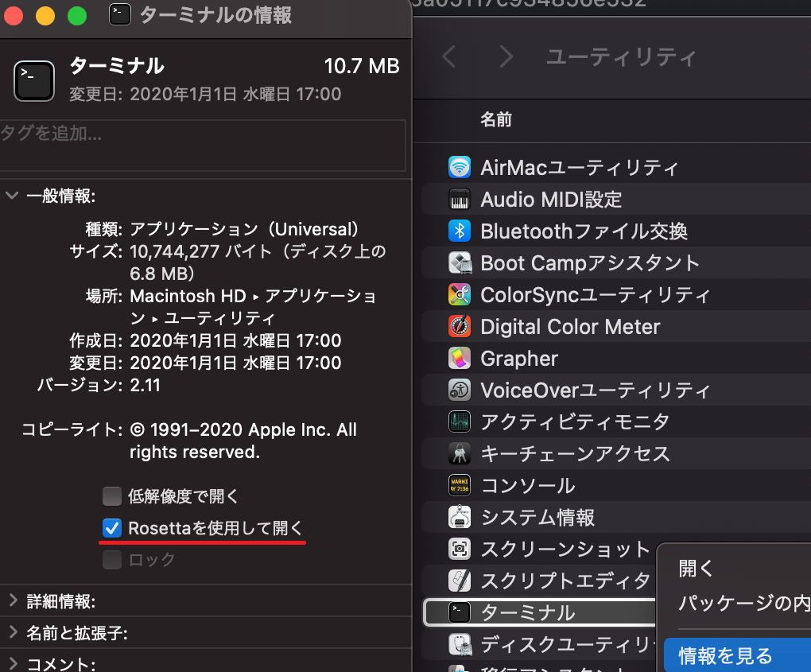
Task: Uncheck Rosettaを使用して開く
Action: [x=112, y=528]
